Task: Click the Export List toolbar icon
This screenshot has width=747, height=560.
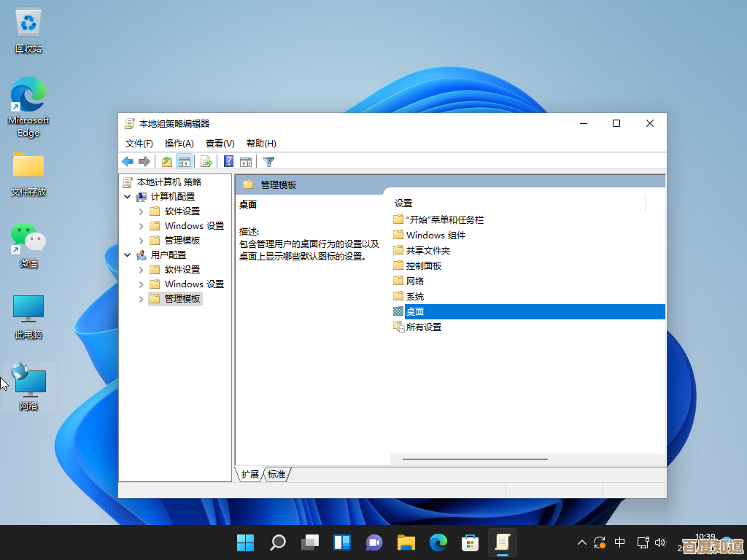Action: pyautogui.click(x=207, y=161)
